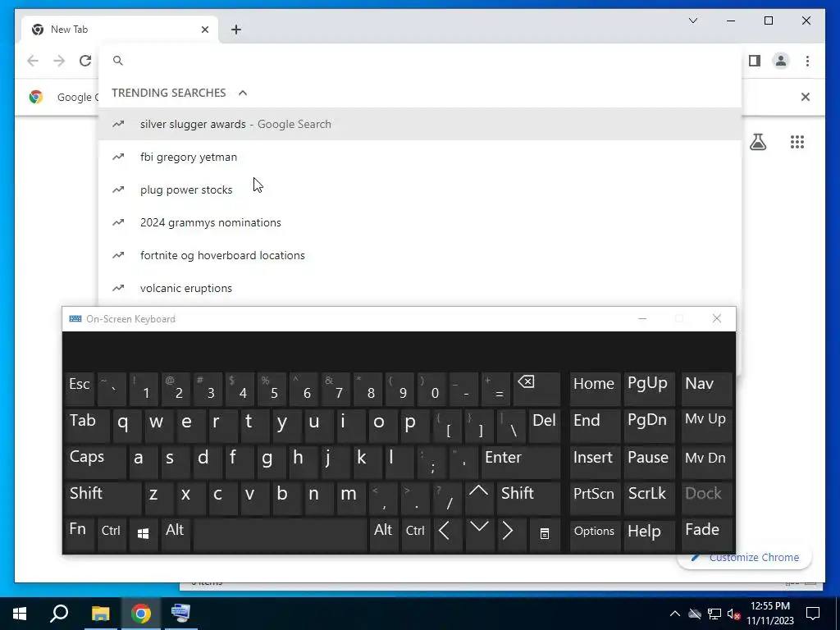Tap the spacebar on the On-Screen Keyboard
Image resolution: width=840 pixels, height=630 pixels.
coord(280,535)
